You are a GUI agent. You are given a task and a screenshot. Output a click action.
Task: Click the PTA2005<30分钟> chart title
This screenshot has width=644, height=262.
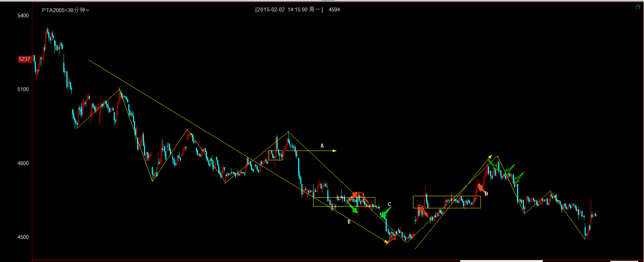[65, 10]
